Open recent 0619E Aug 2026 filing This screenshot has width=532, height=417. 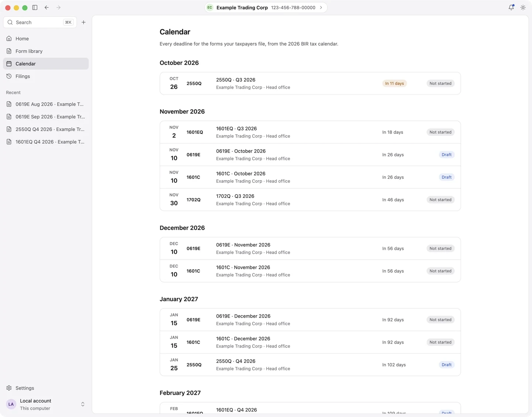click(x=46, y=104)
